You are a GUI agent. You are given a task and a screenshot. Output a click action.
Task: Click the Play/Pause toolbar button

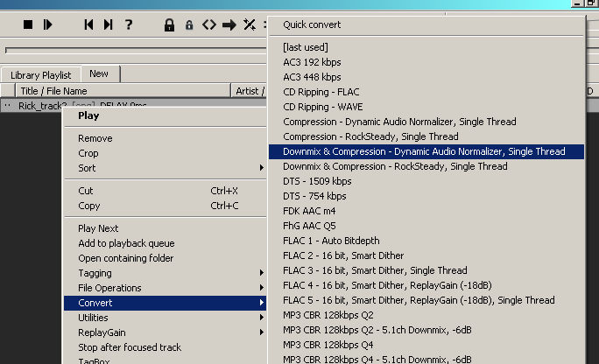coord(48,24)
